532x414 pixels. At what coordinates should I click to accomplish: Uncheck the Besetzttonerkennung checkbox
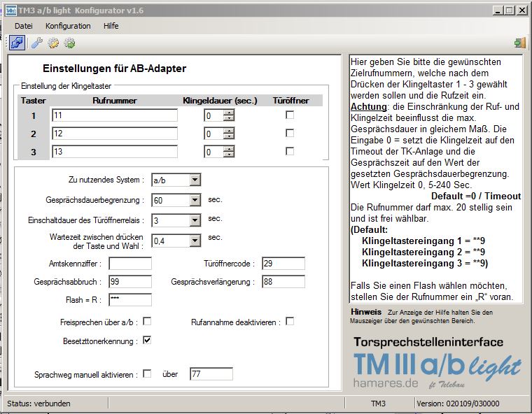[x=147, y=340]
